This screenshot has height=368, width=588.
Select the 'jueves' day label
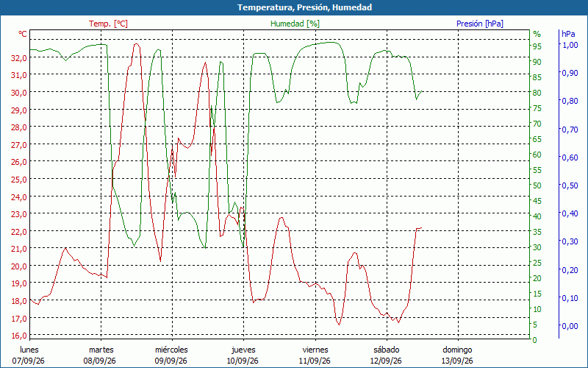coord(243,350)
